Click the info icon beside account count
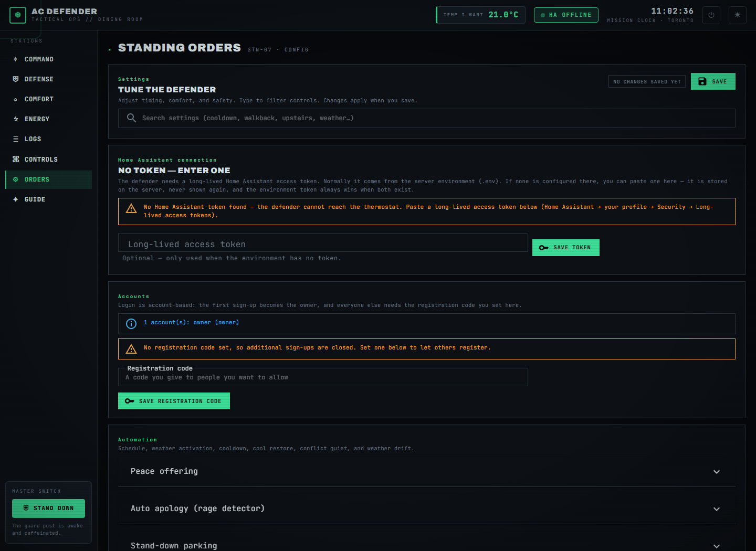 click(x=131, y=324)
